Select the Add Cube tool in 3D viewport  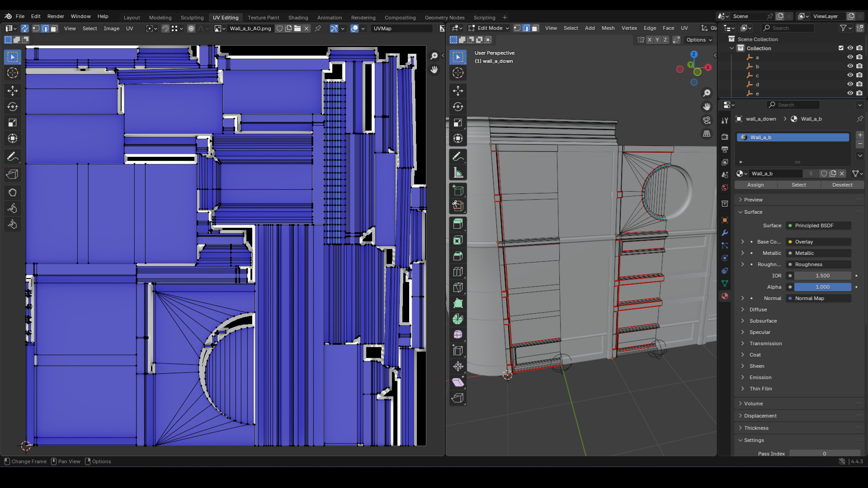458,191
